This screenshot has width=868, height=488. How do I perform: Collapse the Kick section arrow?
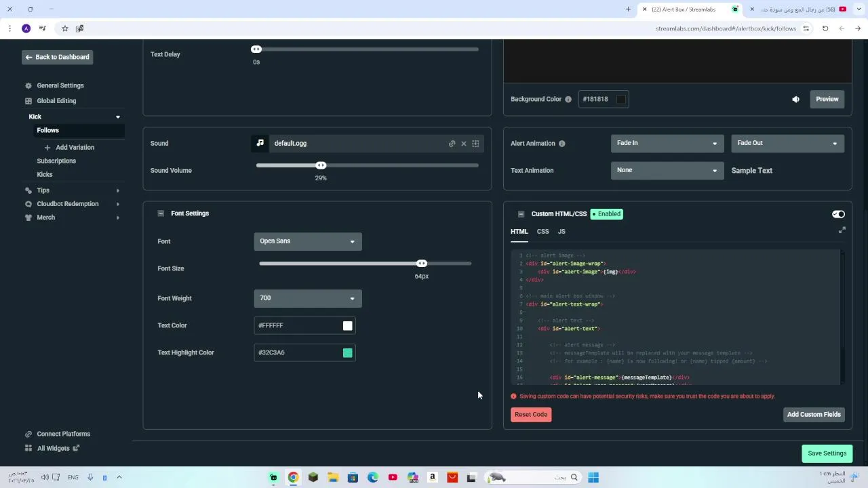pos(118,117)
